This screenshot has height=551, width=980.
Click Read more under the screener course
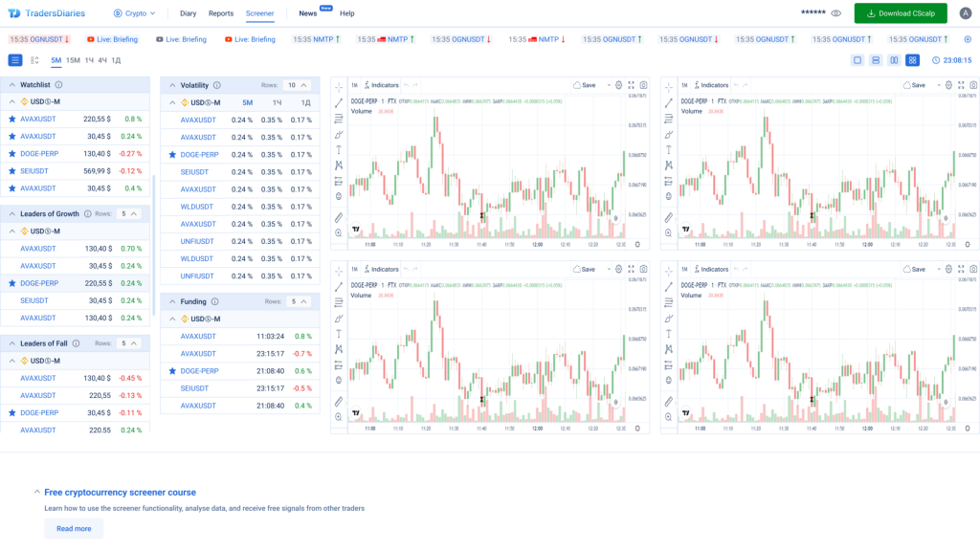pos(74,528)
